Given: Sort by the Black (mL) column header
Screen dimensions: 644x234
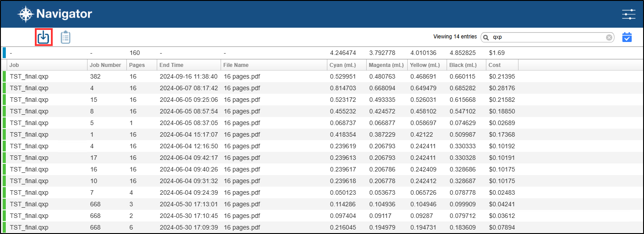Looking at the screenshot, I should click(466, 65).
